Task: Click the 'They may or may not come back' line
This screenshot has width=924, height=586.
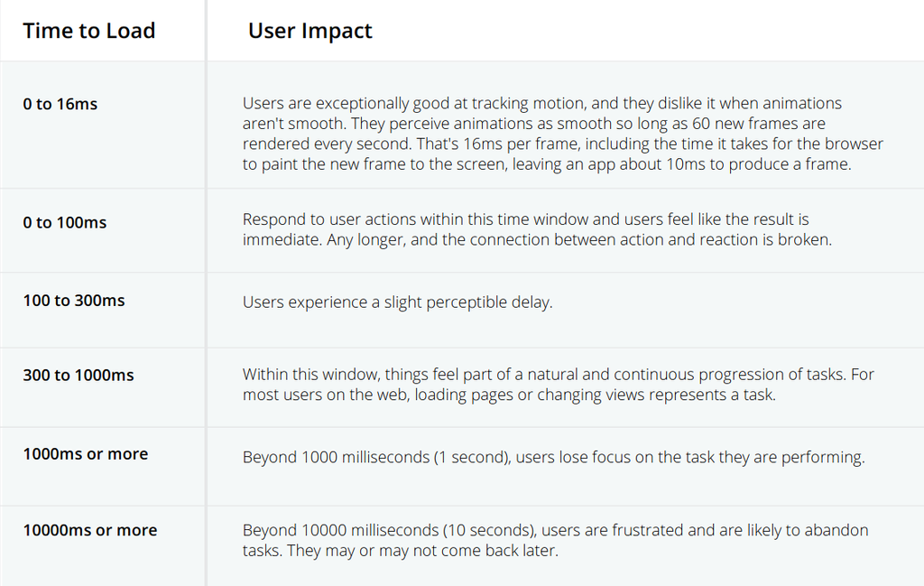Action: click(x=400, y=551)
